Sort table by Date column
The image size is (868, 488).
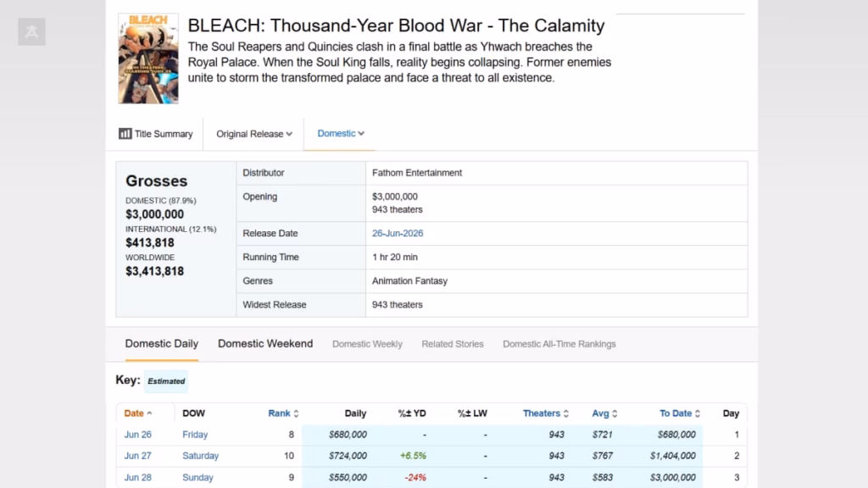click(x=138, y=413)
